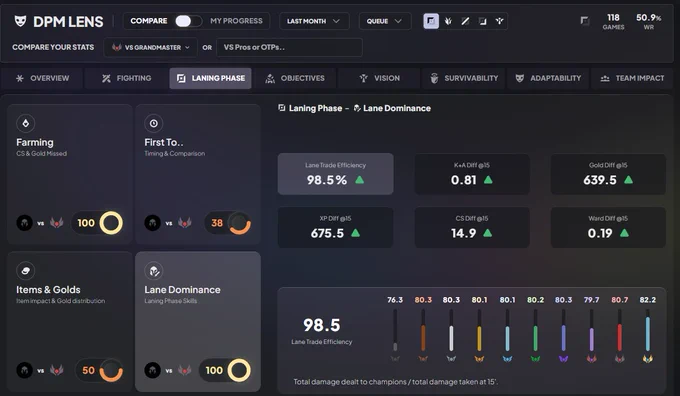Select the Laning Phase tab
Screen dimensions: 680x396
coord(210,78)
